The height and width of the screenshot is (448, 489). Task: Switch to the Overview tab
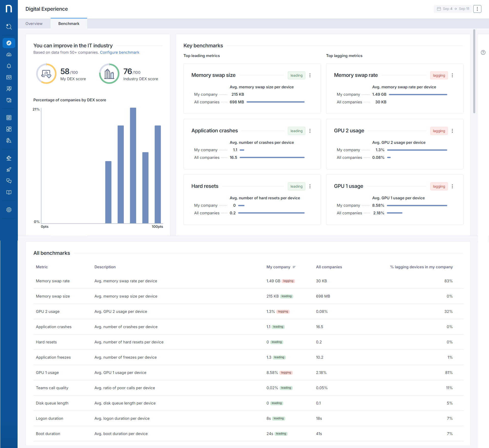pyautogui.click(x=34, y=24)
